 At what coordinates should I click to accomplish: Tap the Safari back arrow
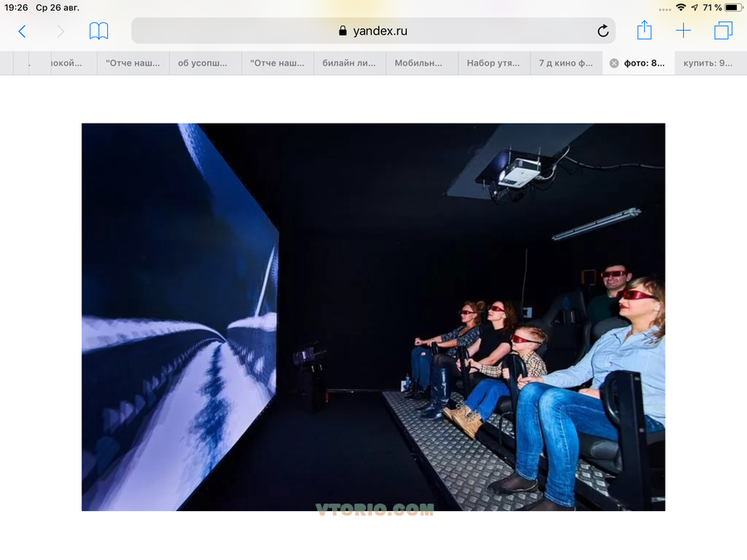[22, 32]
